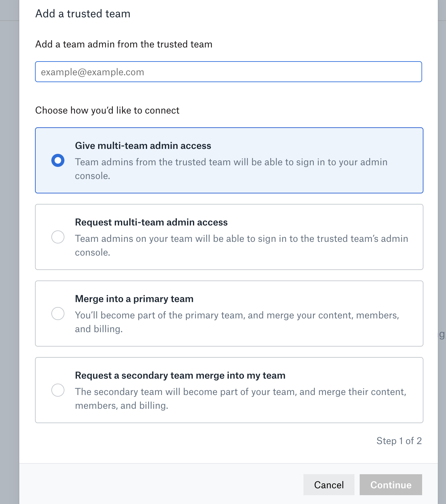Choose the Merge into a primary team radio button
Image resolution: width=446 pixels, height=504 pixels.
[x=58, y=314]
